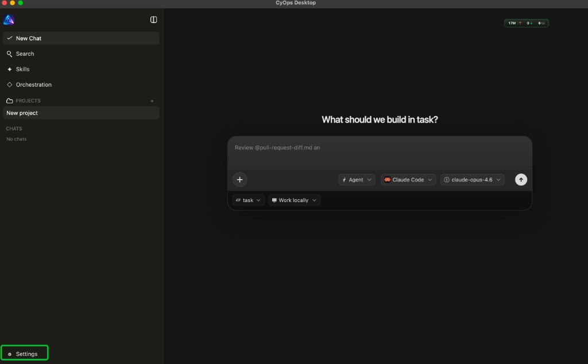This screenshot has width=588, height=364.
Task: Open the task project dropdown
Action: pyautogui.click(x=248, y=200)
